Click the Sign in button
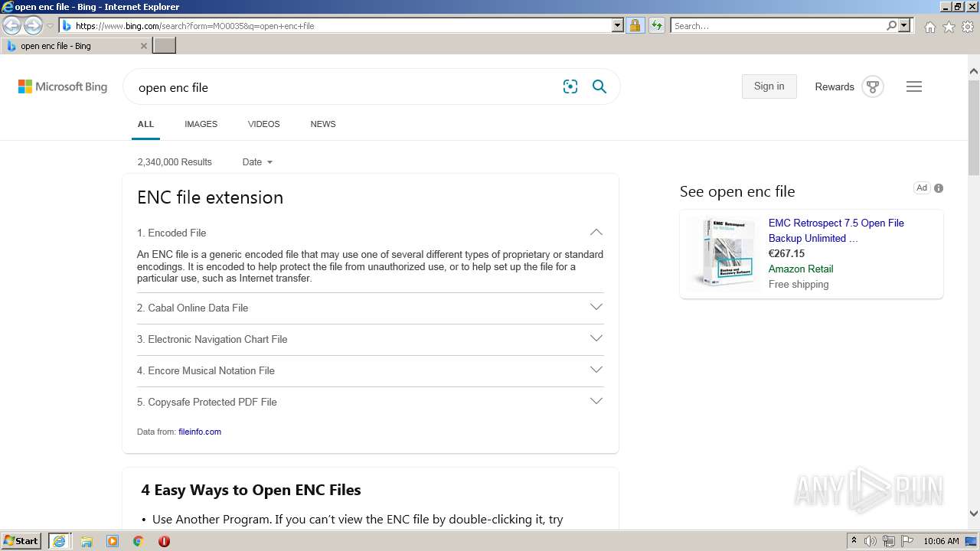The width and height of the screenshot is (980, 551). [x=769, y=86]
